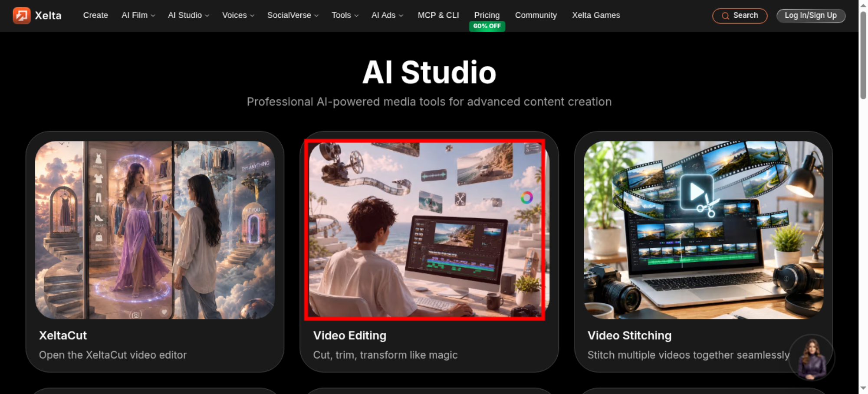Click the Video Stitching preview image

coord(704,230)
